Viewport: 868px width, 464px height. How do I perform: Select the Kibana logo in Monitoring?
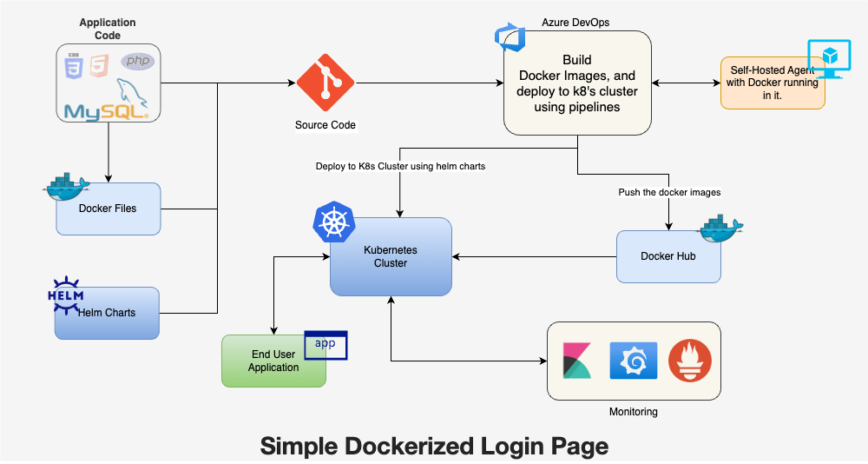pyautogui.click(x=577, y=361)
